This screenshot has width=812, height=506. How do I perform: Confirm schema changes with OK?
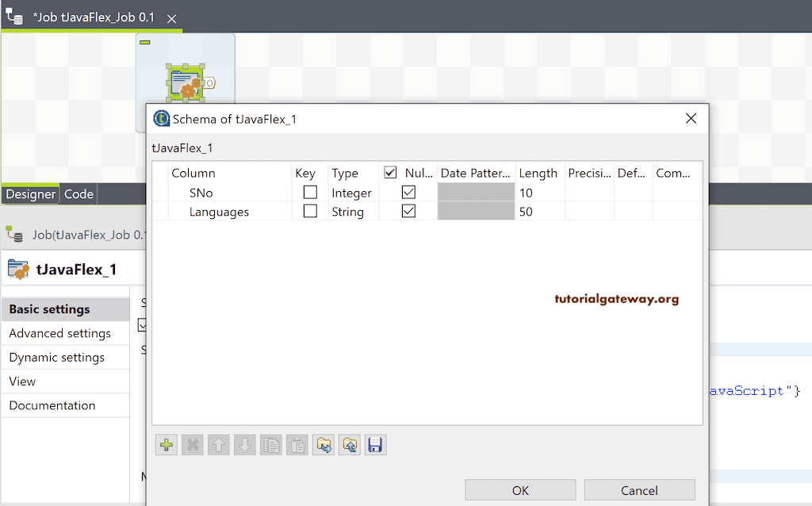(519, 489)
